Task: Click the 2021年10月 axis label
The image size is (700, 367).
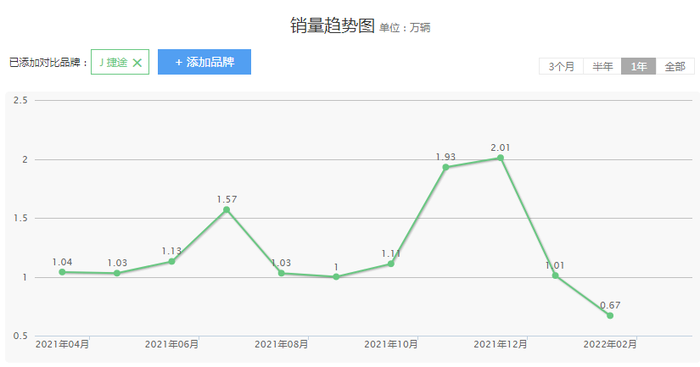Action: (x=391, y=344)
